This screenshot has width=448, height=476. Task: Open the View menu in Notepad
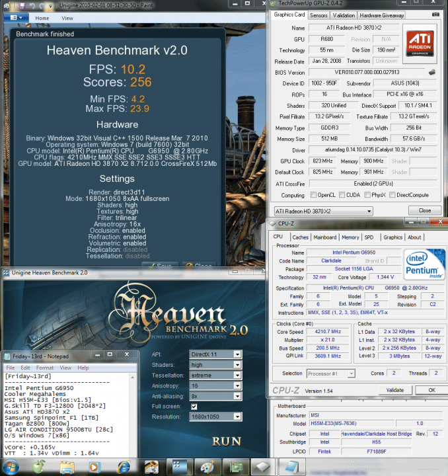point(65,368)
